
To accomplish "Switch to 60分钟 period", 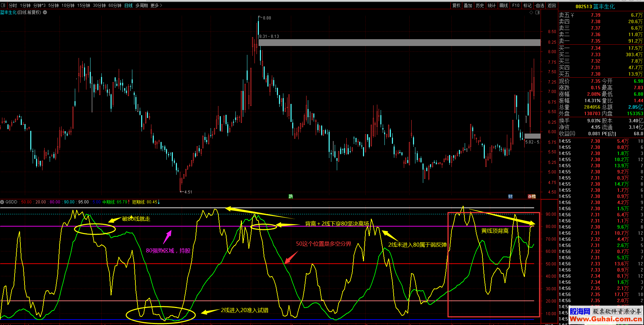I will 115,5.
